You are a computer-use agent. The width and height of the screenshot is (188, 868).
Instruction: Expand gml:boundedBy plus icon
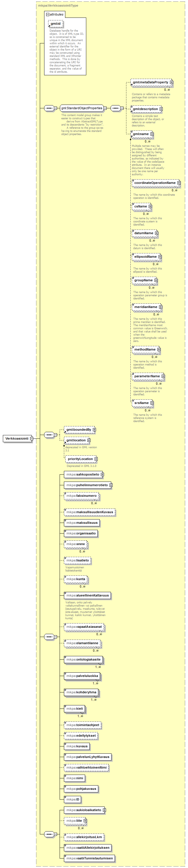pyautogui.click(x=95, y=430)
